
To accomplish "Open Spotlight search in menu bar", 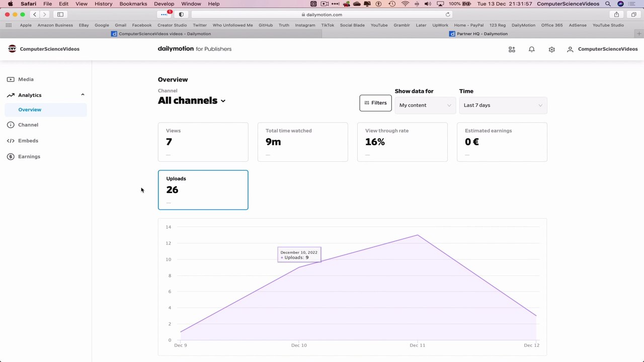I will (608, 4).
